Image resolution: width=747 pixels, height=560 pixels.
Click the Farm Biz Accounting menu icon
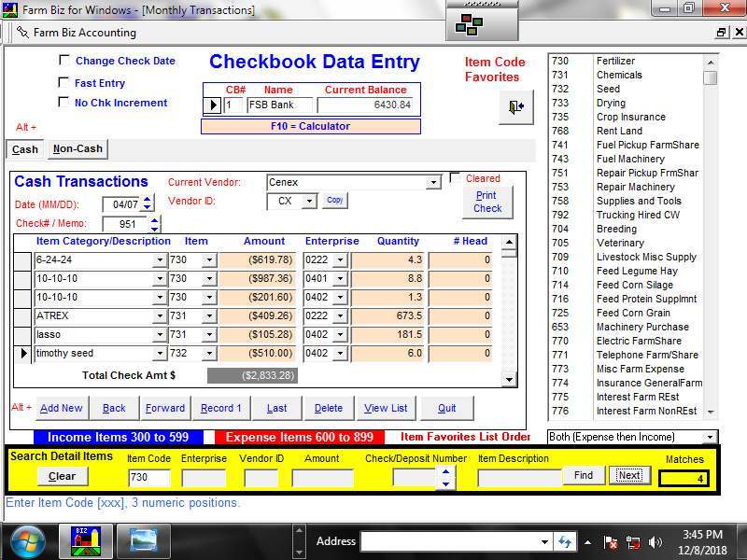pos(21,33)
